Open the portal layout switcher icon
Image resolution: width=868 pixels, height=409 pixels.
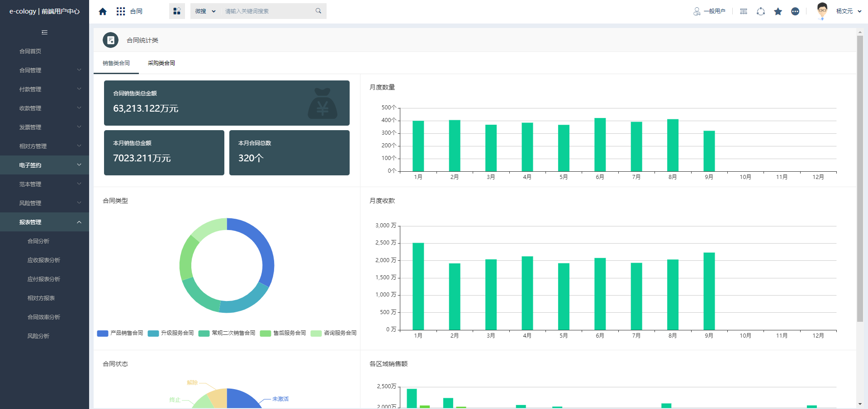(177, 11)
